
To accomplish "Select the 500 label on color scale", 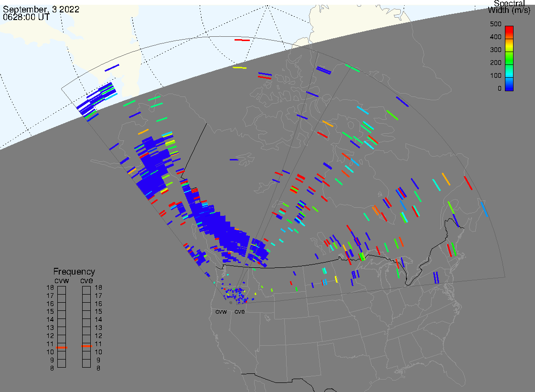I will [496, 24].
